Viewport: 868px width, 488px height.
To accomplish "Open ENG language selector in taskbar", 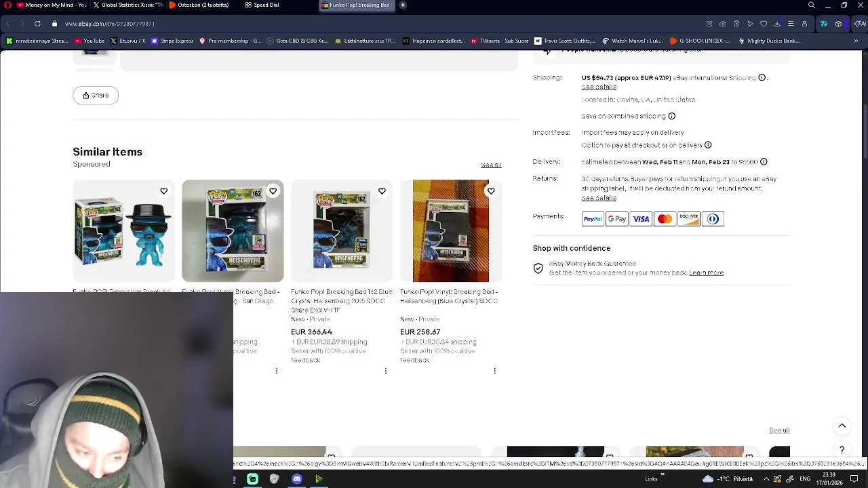I will [804, 479].
